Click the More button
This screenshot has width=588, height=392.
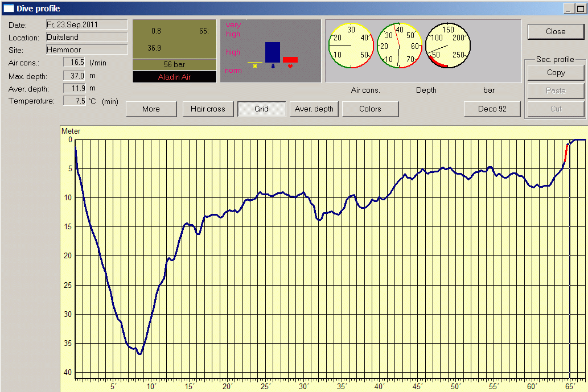click(151, 109)
